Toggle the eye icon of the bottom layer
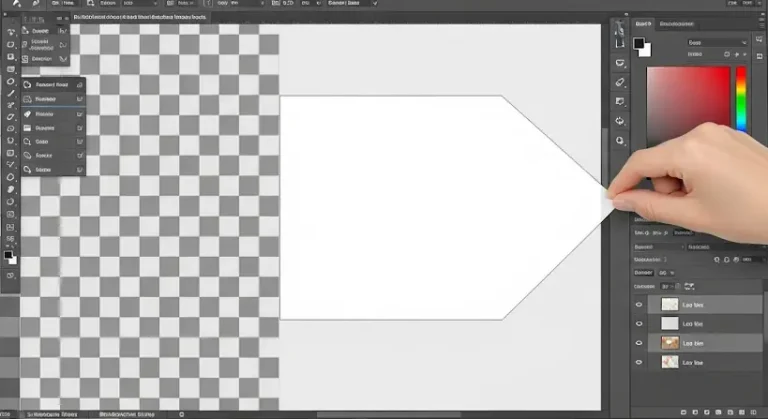The width and height of the screenshot is (768, 419). (x=639, y=361)
